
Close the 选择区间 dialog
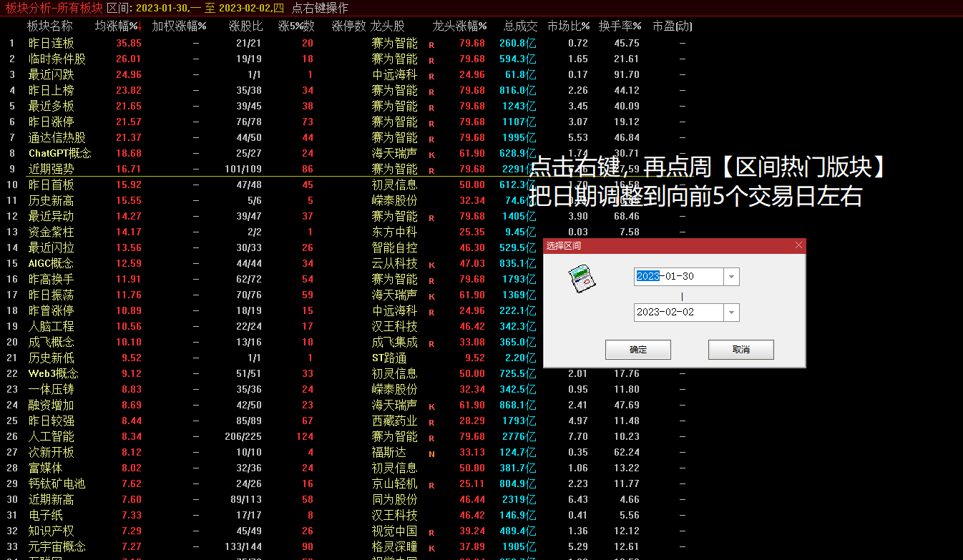click(798, 245)
